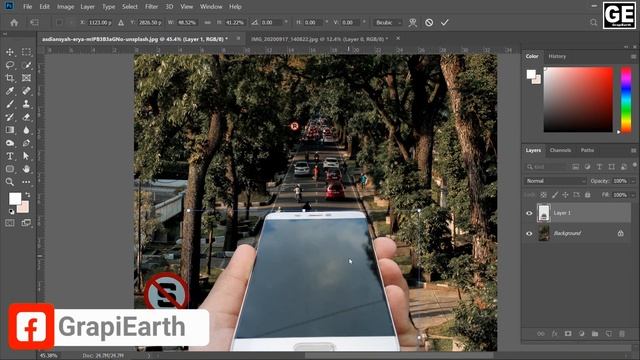Swap foreground and background colors
The height and width of the screenshot is (360, 640).
click(28, 195)
